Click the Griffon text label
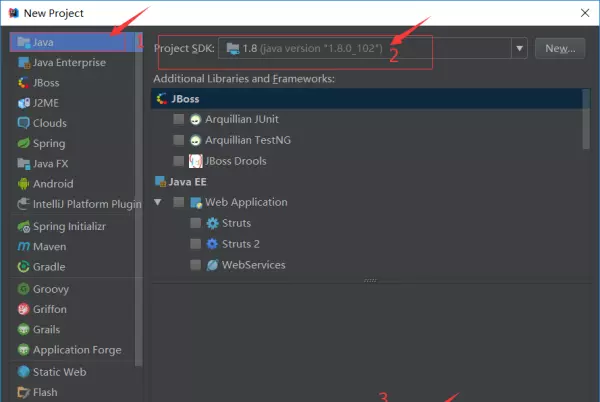 point(50,309)
